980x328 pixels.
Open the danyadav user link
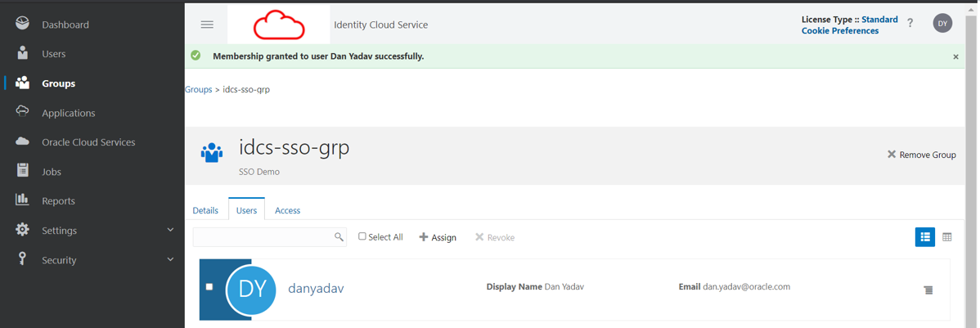pyautogui.click(x=316, y=289)
